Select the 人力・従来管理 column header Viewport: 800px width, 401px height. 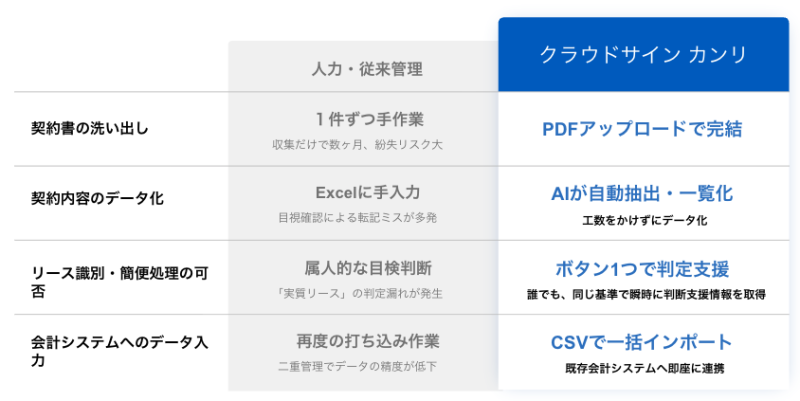[x=367, y=69]
